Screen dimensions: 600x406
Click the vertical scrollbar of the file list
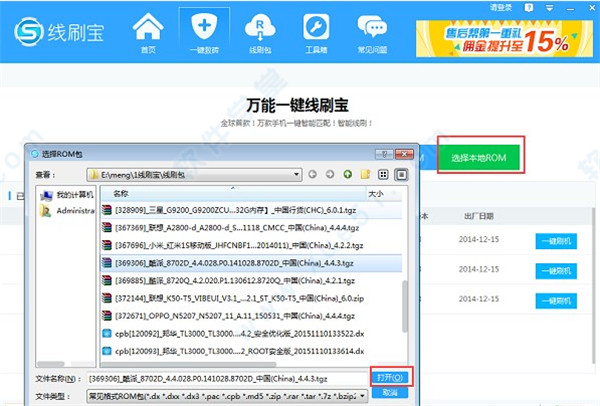[x=405, y=306]
